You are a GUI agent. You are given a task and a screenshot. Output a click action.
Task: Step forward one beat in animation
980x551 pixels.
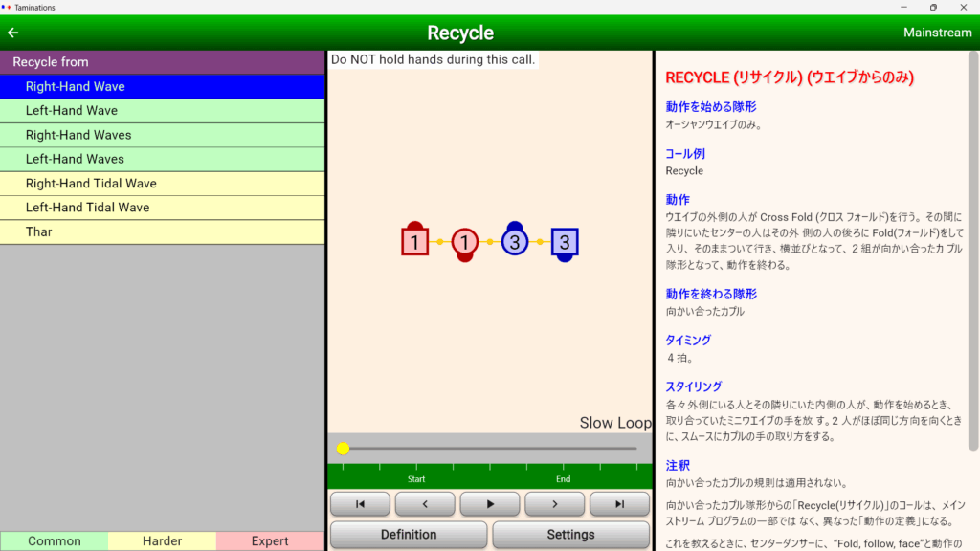coord(555,504)
